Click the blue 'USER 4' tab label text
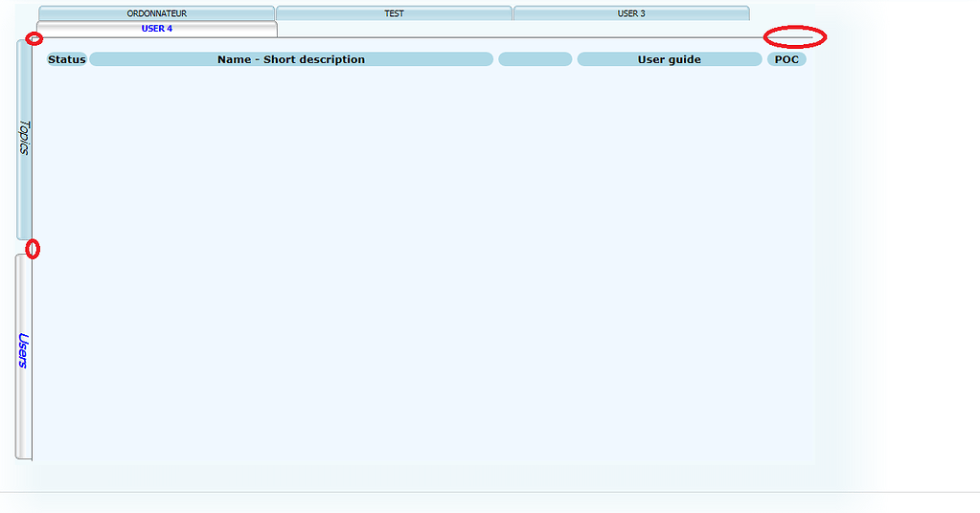 pos(156,29)
